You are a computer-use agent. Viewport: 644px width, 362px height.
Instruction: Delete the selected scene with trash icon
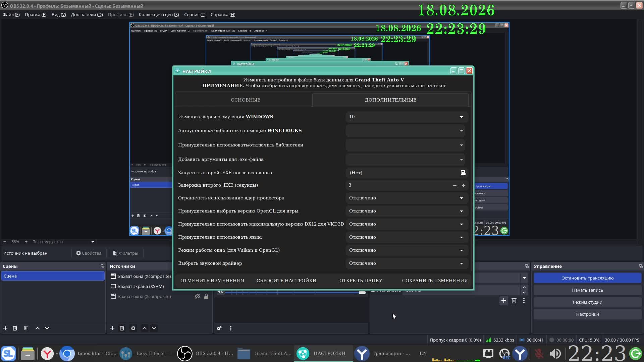(15, 328)
